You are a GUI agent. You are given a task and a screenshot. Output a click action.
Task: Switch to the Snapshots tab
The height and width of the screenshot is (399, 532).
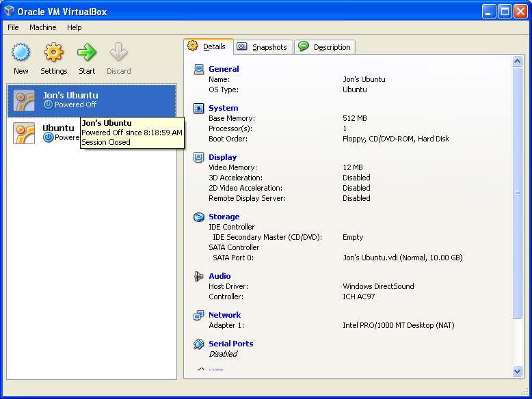point(264,47)
